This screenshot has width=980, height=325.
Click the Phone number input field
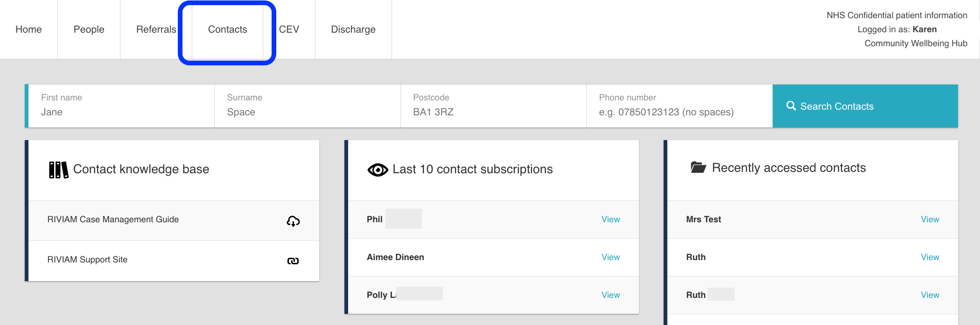(x=679, y=112)
